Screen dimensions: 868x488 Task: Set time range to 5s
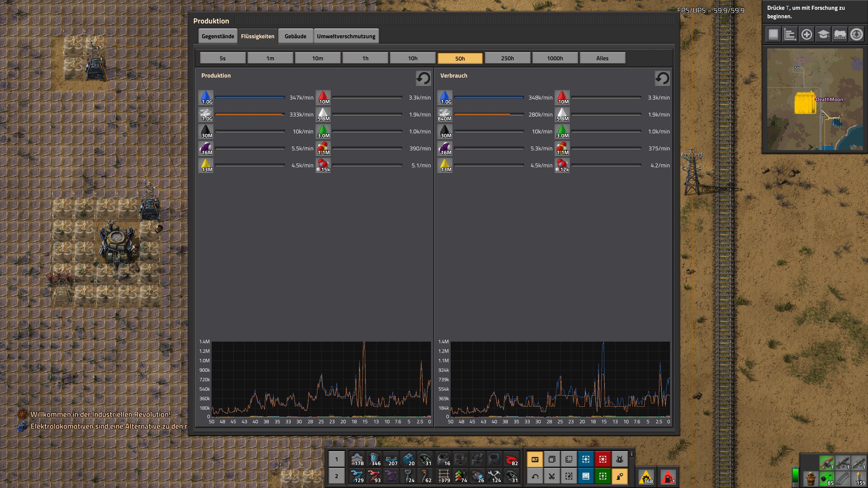point(223,58)
